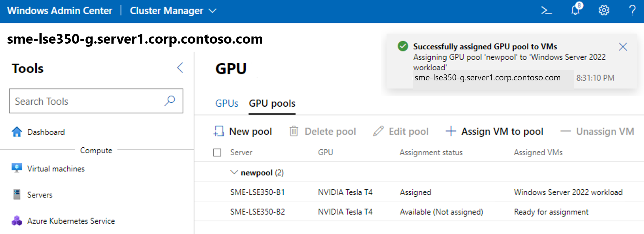Focus the Search Tools field
The width and height of the screenshot is (644, 234).
point(96,101)
